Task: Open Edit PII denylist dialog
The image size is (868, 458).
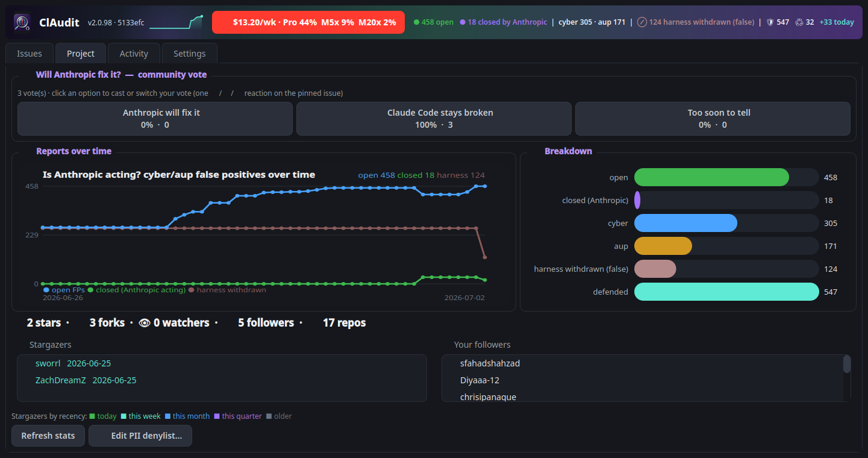Action: (140, 436)
